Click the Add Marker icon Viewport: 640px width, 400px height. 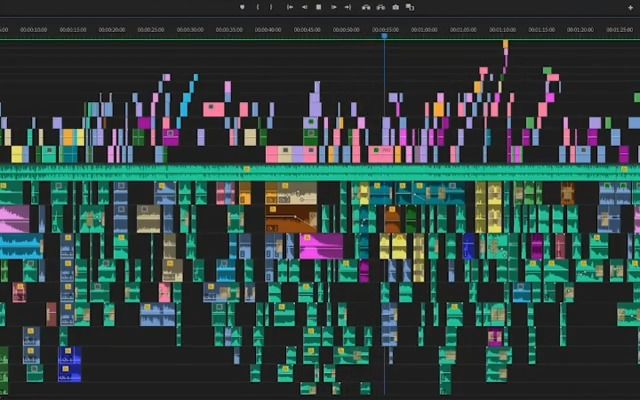(242, 7)
